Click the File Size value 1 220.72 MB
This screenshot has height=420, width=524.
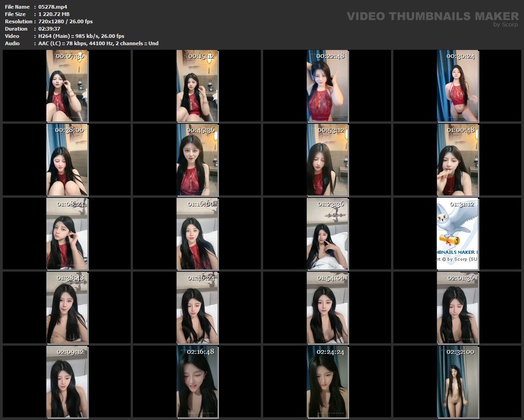54,14
